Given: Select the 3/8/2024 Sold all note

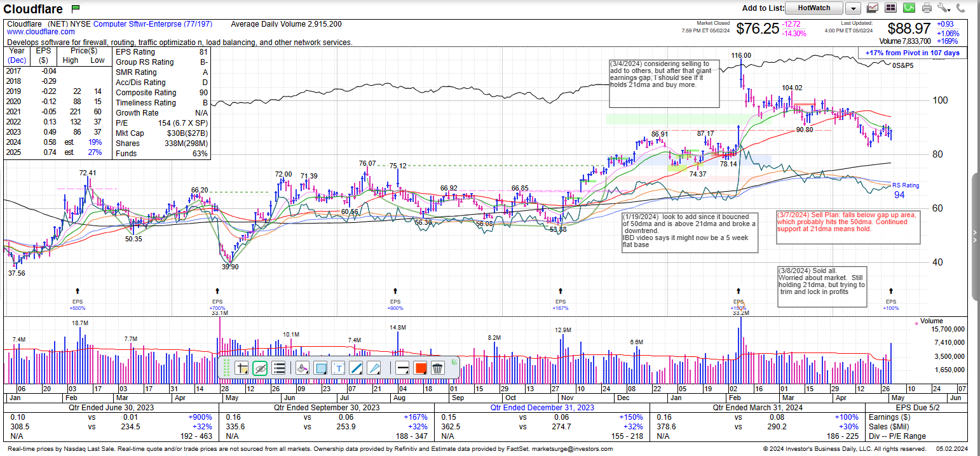Looking at the screenshot, I should pos(822,286).
